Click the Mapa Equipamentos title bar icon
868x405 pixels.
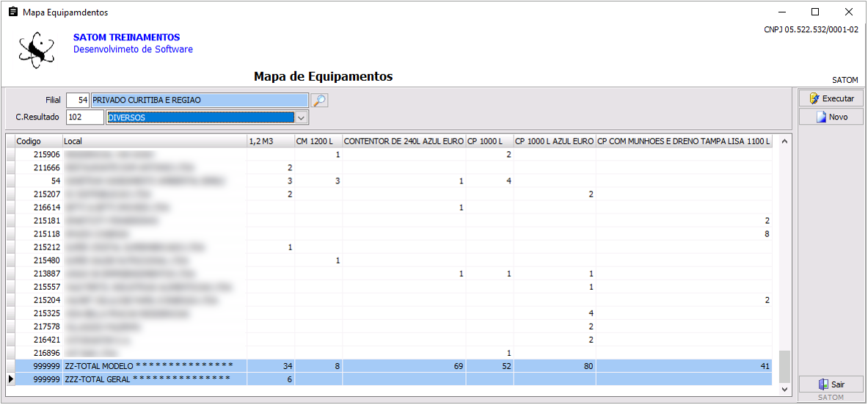point(12,12)
